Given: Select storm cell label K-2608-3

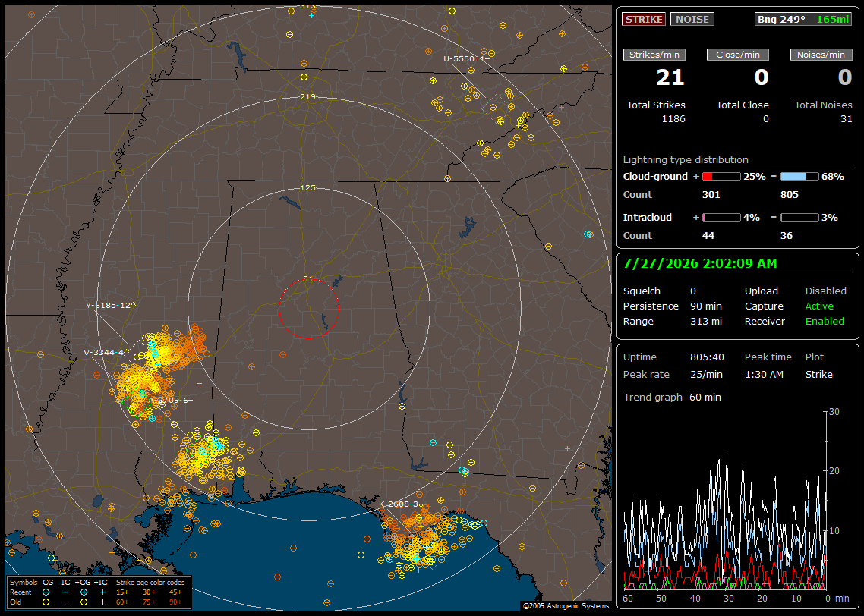Looking at the screenshot, I should pyautogui.click(x=399, y=504).
